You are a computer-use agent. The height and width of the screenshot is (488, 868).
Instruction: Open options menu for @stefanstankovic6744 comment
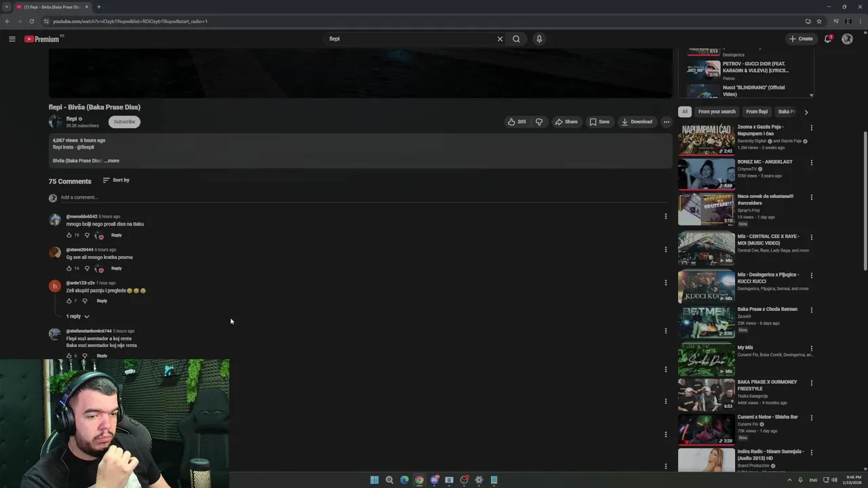[x=665, y=331]
